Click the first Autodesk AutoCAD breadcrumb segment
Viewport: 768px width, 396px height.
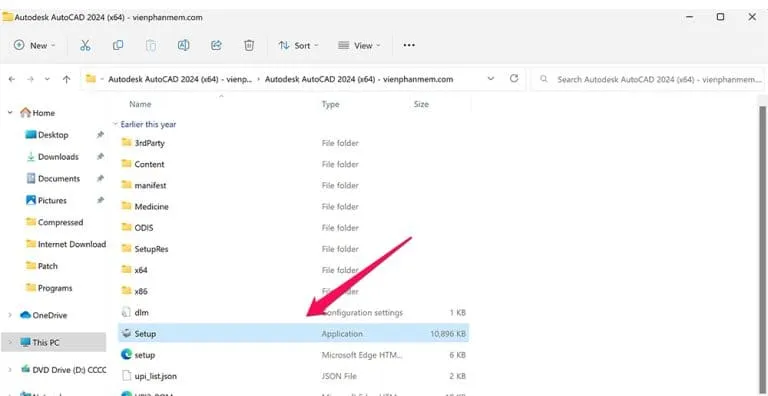pyautogui.click(x=180, y=79)
